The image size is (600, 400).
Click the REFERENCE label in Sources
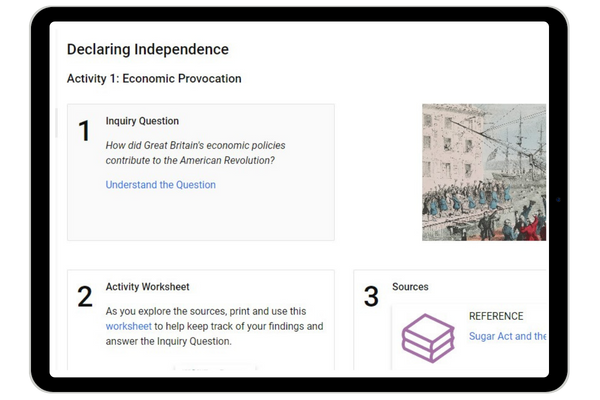[x=496, y=316]
